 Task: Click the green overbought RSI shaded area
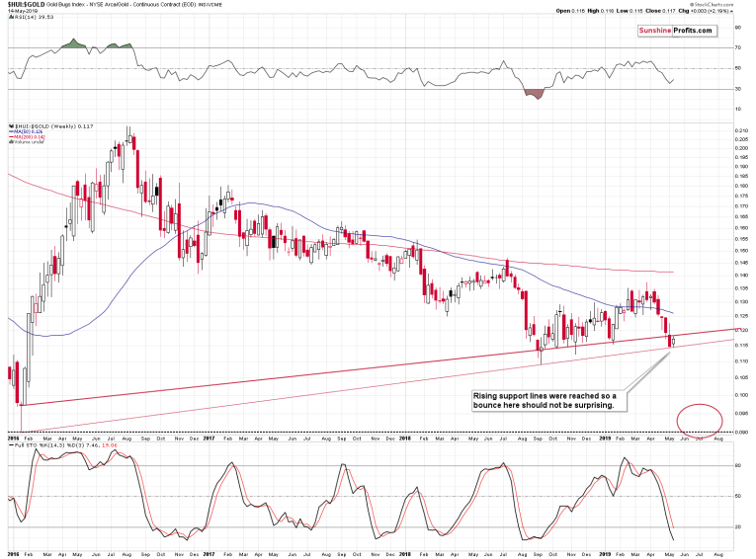point(75,44)
